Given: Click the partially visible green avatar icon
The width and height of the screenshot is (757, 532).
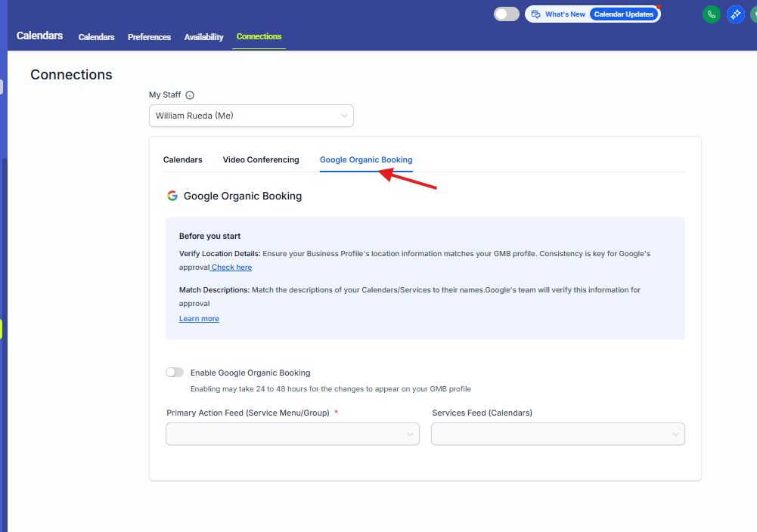Looking at the screenshot, I should coord(753,14).
